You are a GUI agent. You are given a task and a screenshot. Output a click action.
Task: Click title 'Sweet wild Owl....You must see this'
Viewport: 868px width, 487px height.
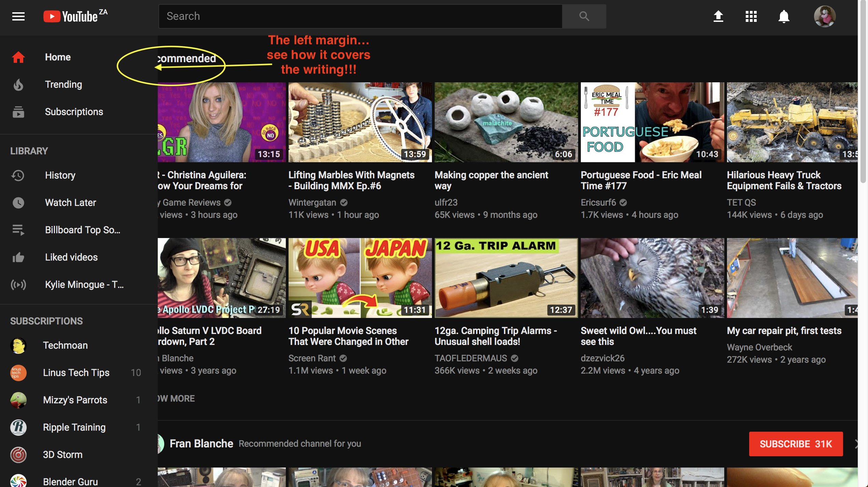[x=639, y=336]
